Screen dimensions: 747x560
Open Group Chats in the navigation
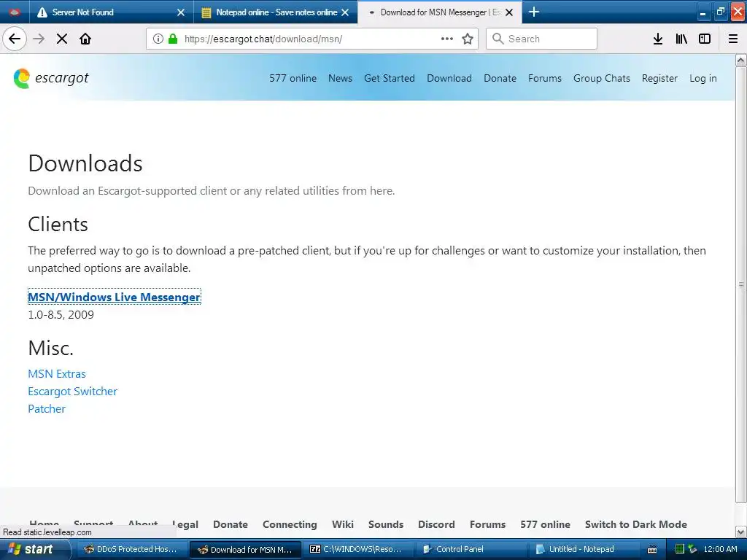coord(602,78)
